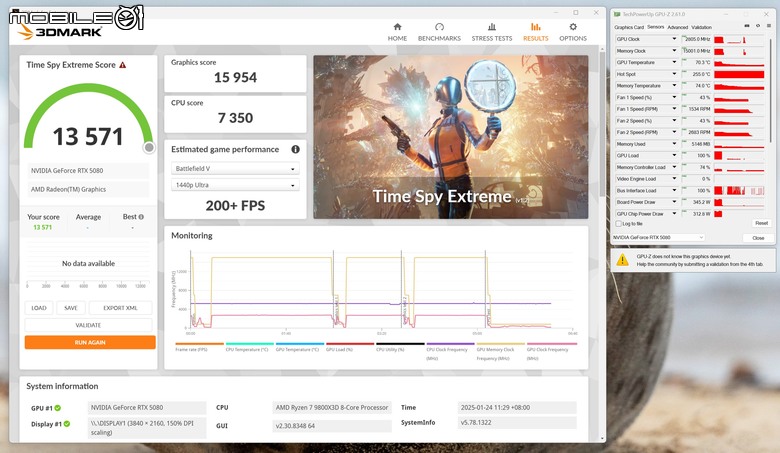Click the LOAD button
The width and height of the screenshot is (780, 453).
point(39,308)
